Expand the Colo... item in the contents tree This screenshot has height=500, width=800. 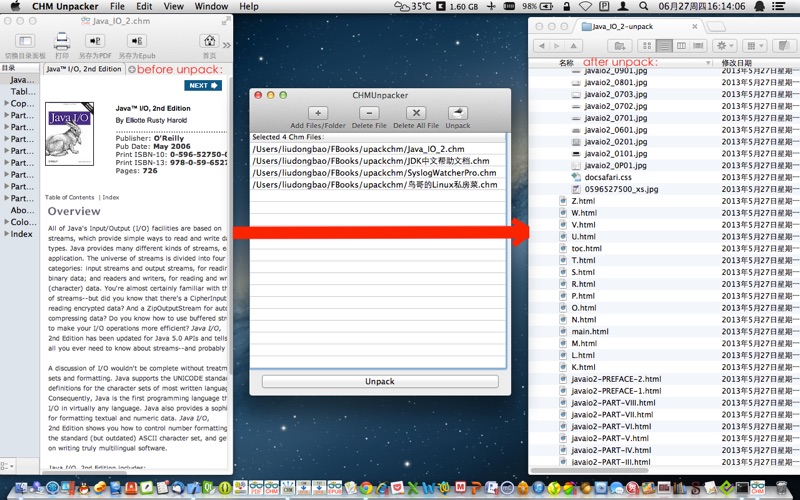[6, 222]
